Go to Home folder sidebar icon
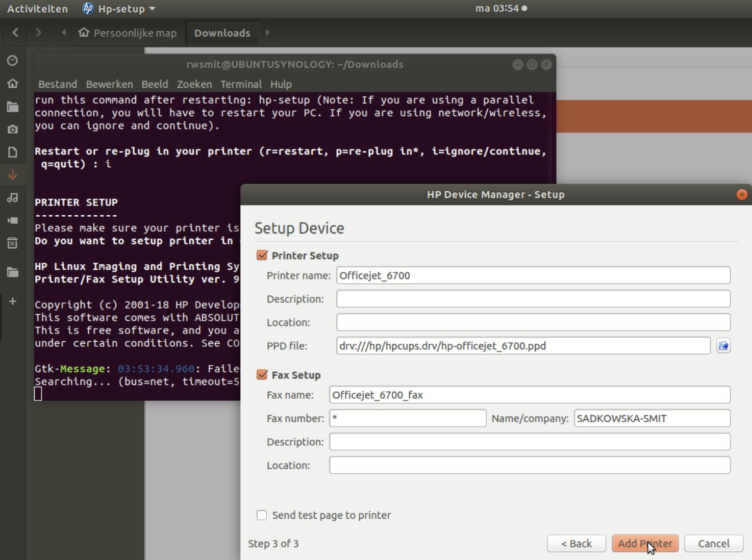Viewport: 752px width, 560px height. point(13,83)
